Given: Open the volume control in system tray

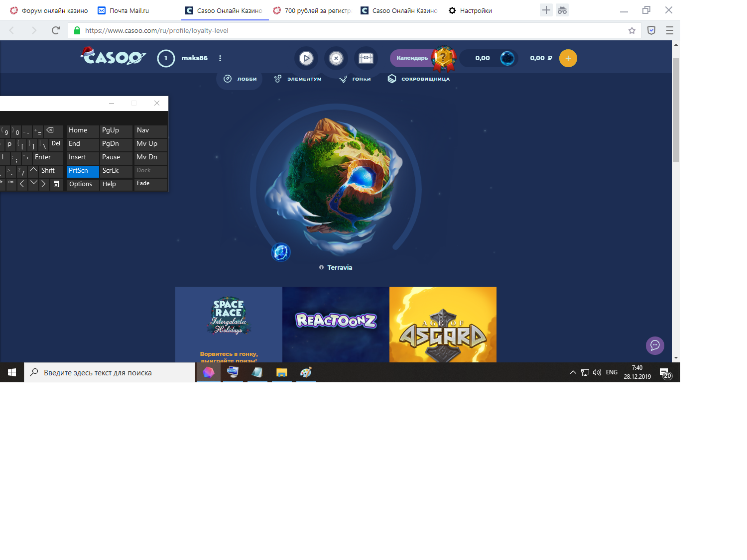Looking at the screenshot, I should [597, 372].
